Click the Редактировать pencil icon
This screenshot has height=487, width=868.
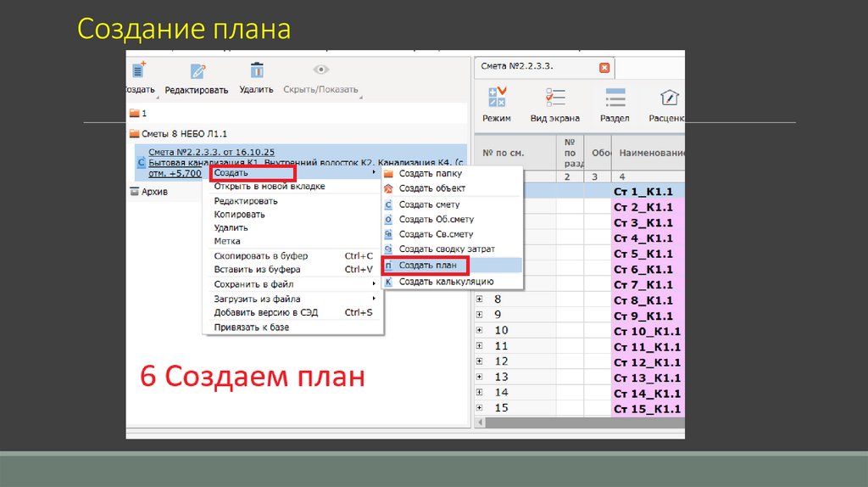click(x=198, y=71)
